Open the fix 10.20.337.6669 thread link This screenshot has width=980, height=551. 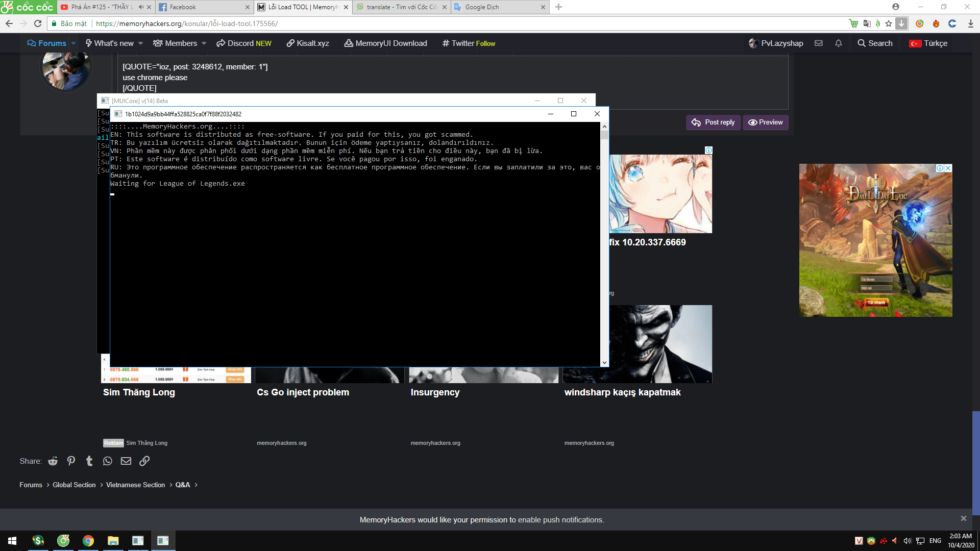pyautogui.click(x=647, y=242)
